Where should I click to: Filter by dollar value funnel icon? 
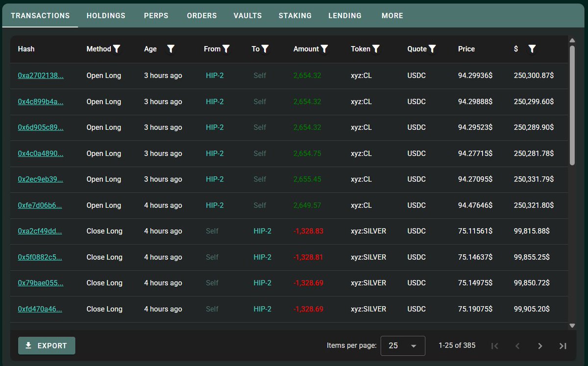[x=532, y=49]
